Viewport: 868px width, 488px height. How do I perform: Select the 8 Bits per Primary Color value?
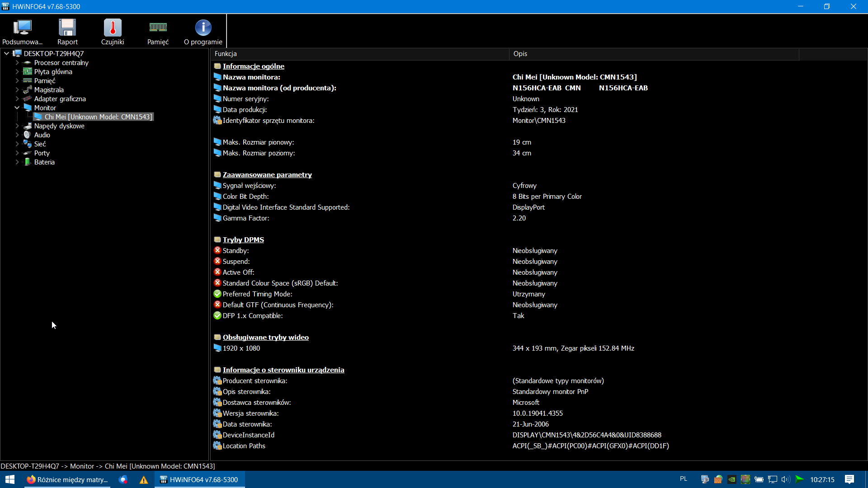(547, 196)
